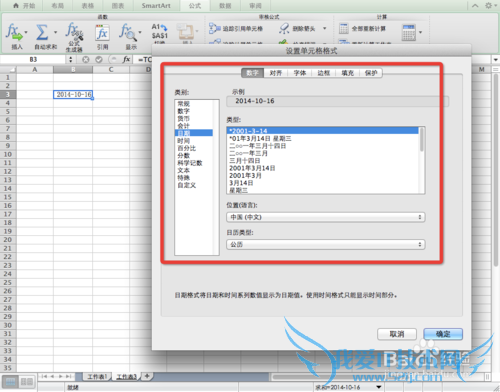Open the SmartArt ribbon tab

tap(156, 6)
